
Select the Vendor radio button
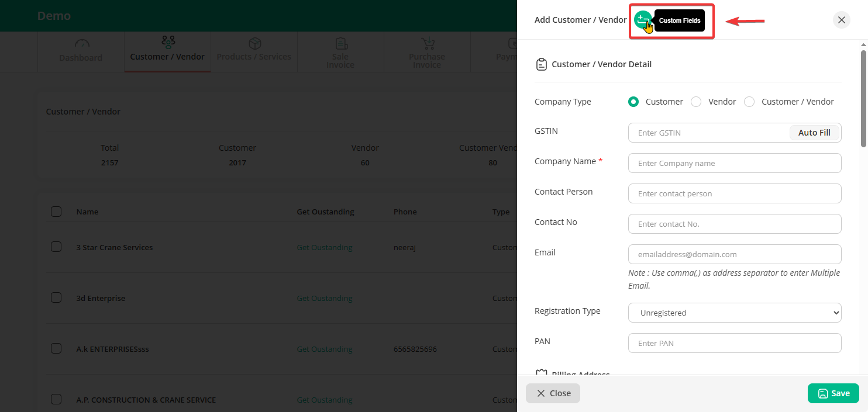coord(696,102)
